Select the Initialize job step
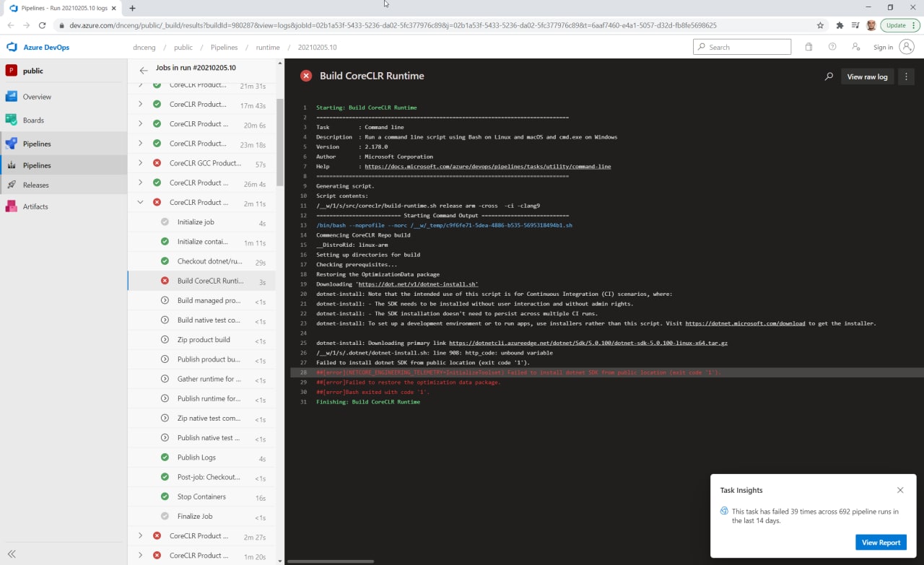The width and height of the screenshot is (924, 565). pos(201,222)
